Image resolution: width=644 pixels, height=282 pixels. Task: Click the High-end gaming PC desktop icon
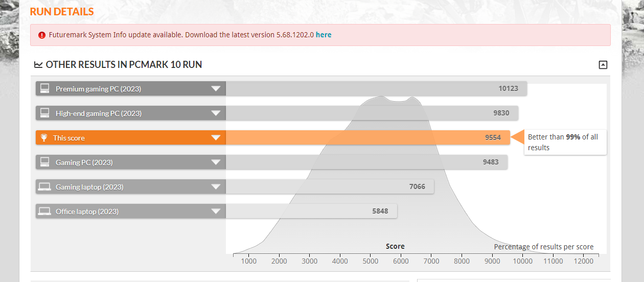coord(44,113)
